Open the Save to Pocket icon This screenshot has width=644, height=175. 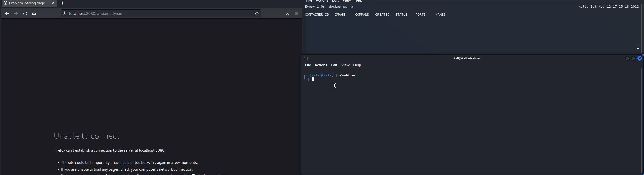[287, 14]
